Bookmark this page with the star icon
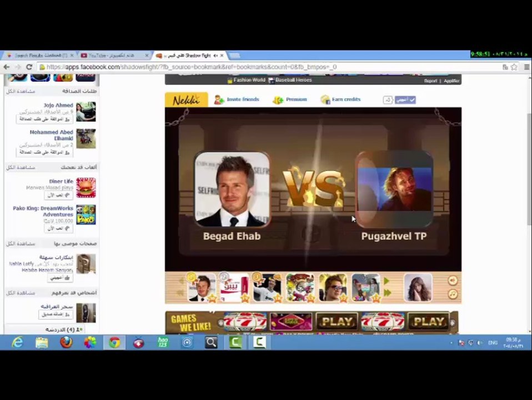This screenshot has height=400, width=532. coord(514,67)
